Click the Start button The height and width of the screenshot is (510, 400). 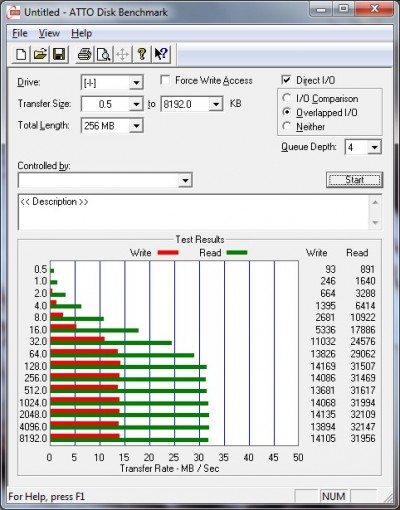354,180
